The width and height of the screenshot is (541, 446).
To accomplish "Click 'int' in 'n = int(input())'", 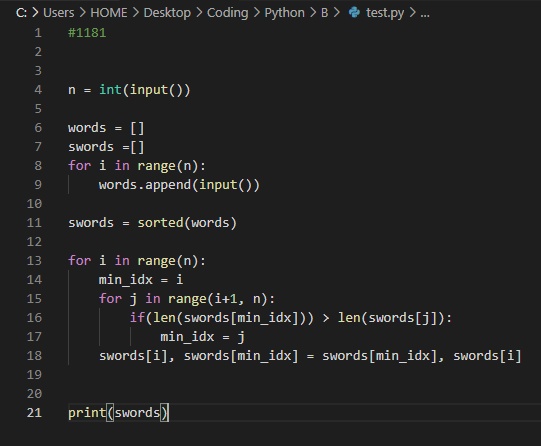I will pos(110,90).
